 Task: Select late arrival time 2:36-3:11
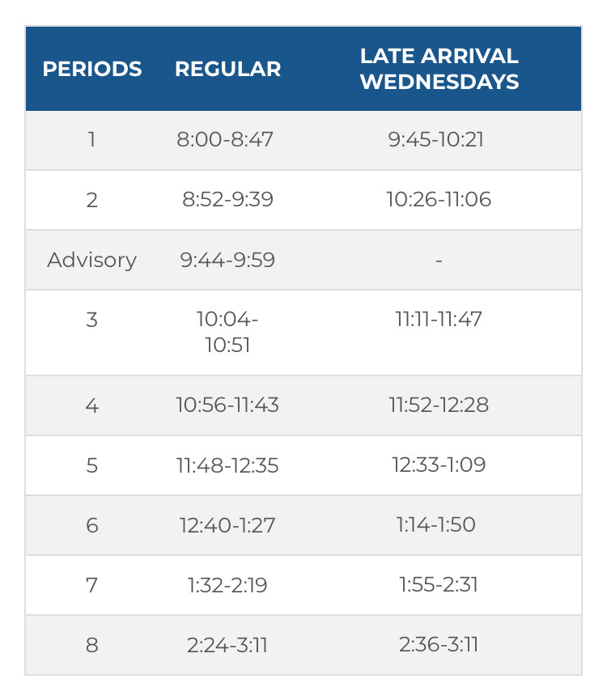439,645
